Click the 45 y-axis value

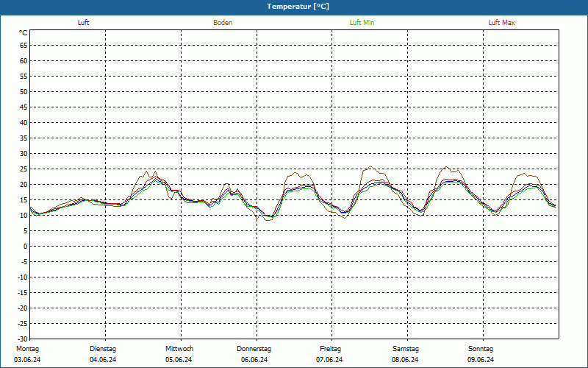pyautogui.click(x=24, y=107)
